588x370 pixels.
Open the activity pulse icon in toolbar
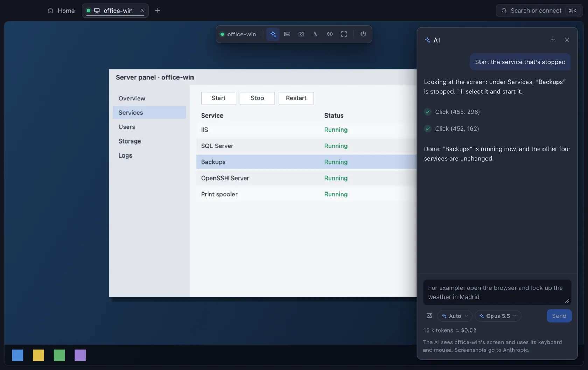pos(316,34)
